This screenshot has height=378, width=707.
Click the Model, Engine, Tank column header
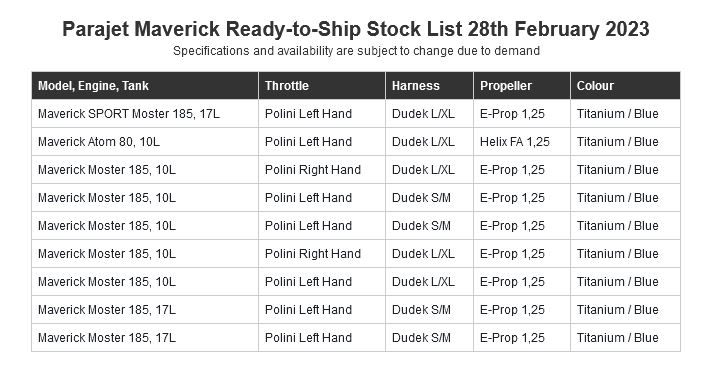tap(145, 86)
